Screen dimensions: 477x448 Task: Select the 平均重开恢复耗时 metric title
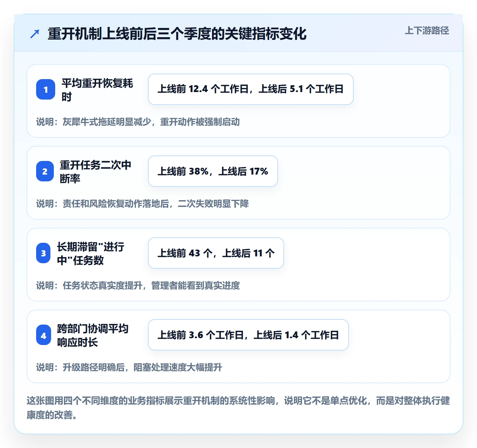(x=97, y=90)
